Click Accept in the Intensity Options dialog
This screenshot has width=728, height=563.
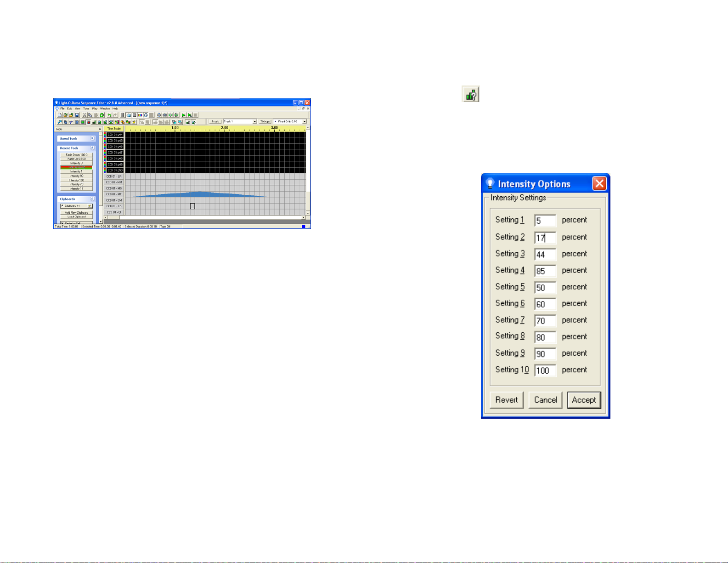tap(584, 400)
